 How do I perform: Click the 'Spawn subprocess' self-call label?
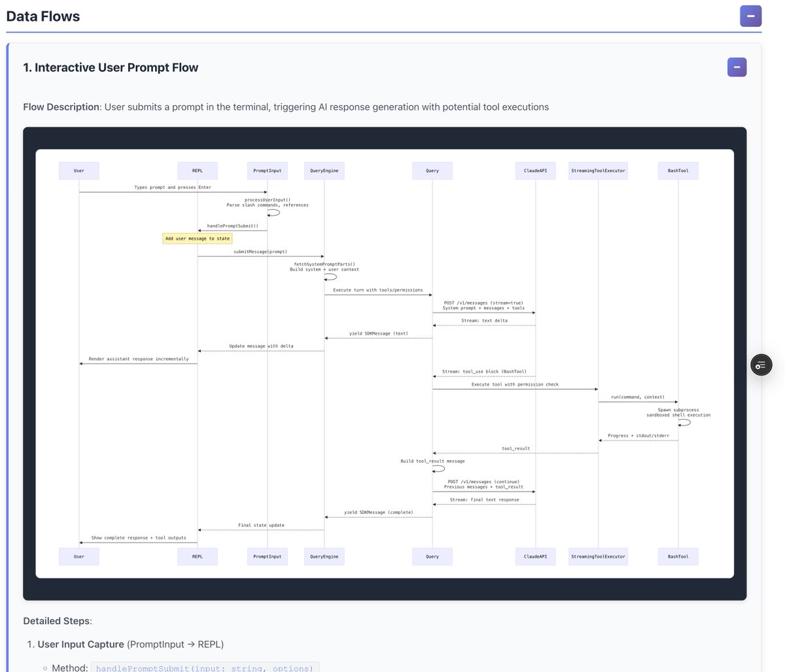[678, 410]
